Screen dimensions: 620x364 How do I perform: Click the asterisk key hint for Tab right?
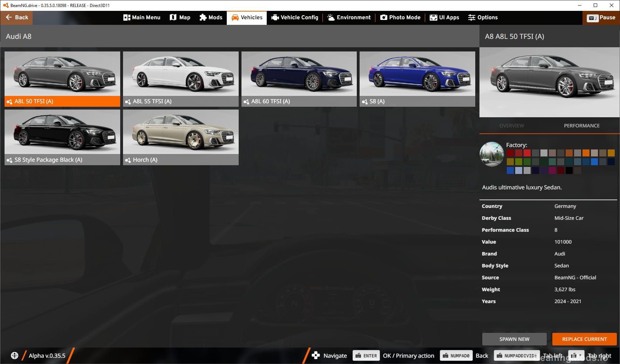coord(576,356)
